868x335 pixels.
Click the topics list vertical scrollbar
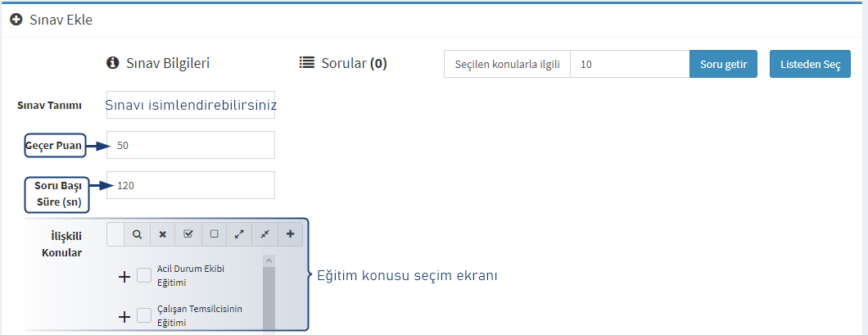tap(269, 295)
